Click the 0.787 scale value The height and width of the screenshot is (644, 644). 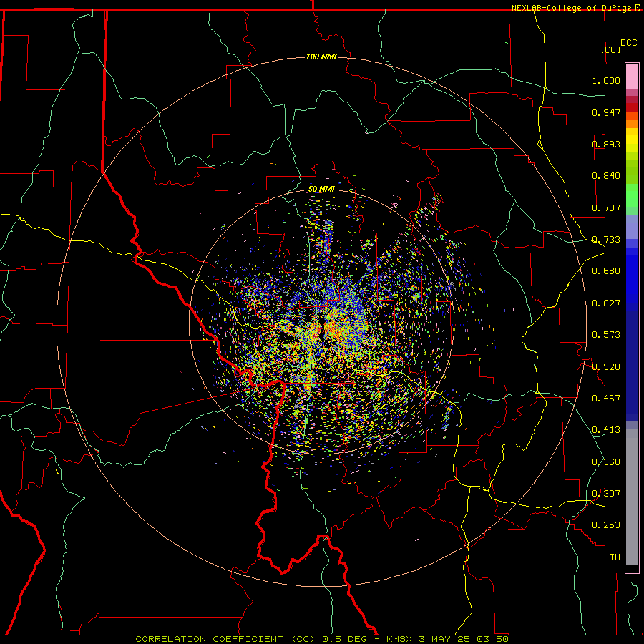pos(606,208)
